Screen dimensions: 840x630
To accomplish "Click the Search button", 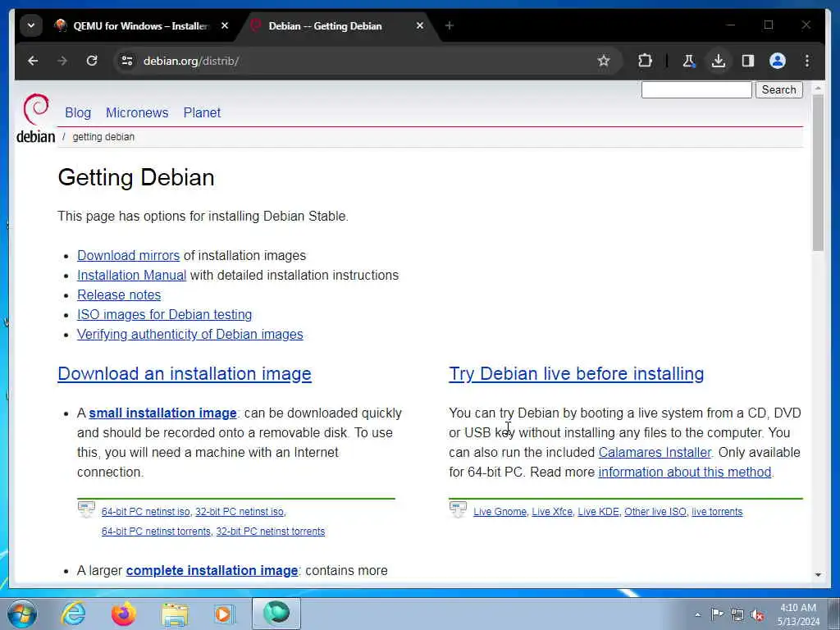I will pyautogui.click(x=779, y=89).
